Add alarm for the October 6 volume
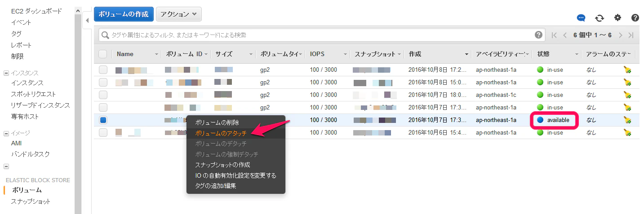Viewport: 644px width, 214px height. pos(627,132)
